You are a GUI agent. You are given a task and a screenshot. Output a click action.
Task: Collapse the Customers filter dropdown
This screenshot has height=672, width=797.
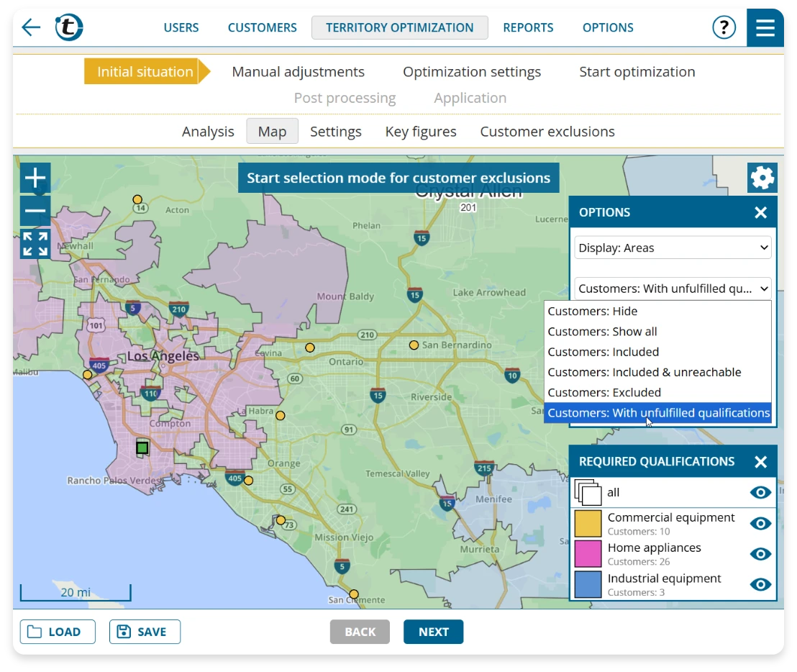click(673, 289)
